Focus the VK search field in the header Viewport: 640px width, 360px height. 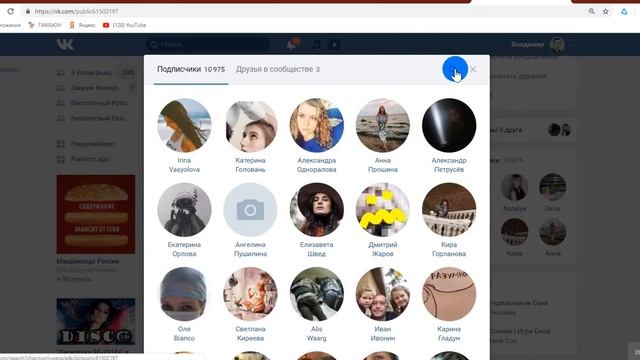pyautogui.click(x=208, y=44)
